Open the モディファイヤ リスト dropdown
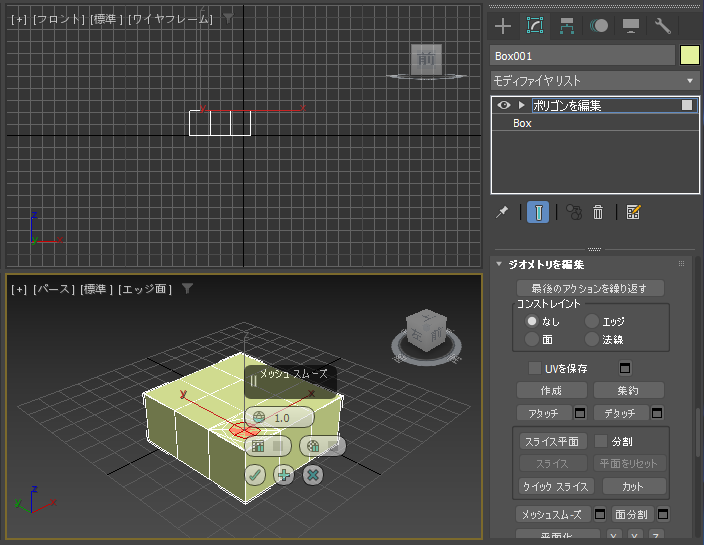Image resolution: width=704 pixels, height=545 pixels. click(x=595, y=81)
